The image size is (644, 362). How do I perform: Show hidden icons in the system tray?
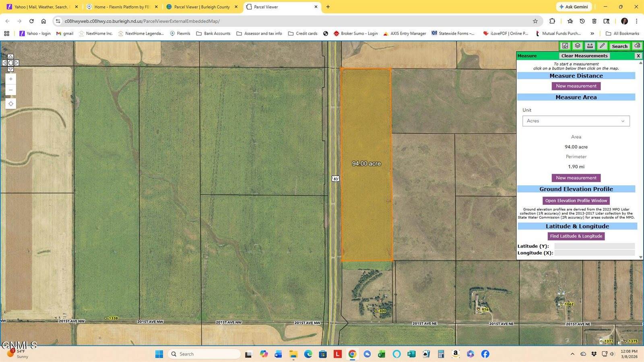coord(573,354)
